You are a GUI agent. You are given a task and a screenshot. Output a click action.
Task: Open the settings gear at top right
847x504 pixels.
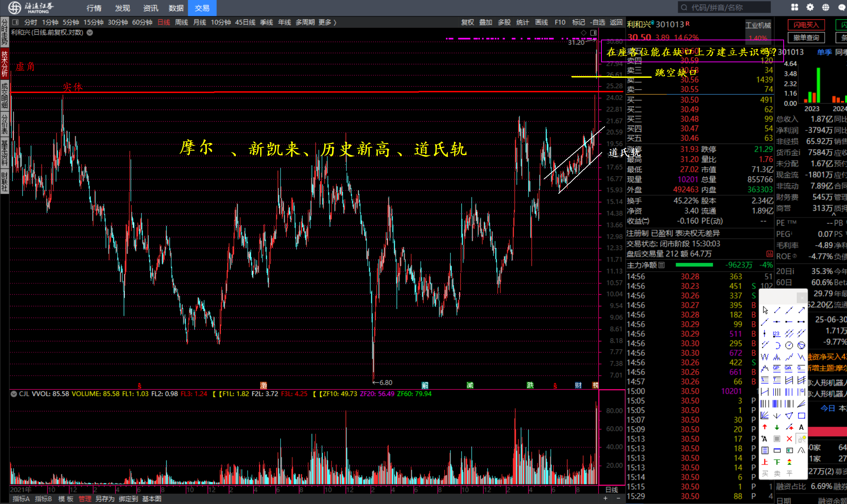click(x=810, y=7)
